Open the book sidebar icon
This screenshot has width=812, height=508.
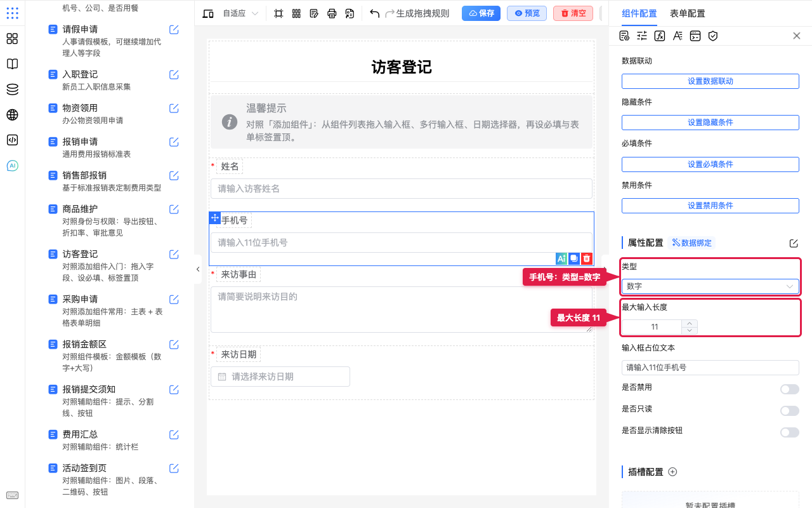(12, 64)
